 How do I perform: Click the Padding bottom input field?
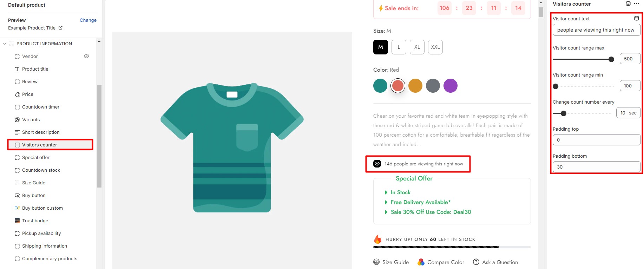[597, 167]
